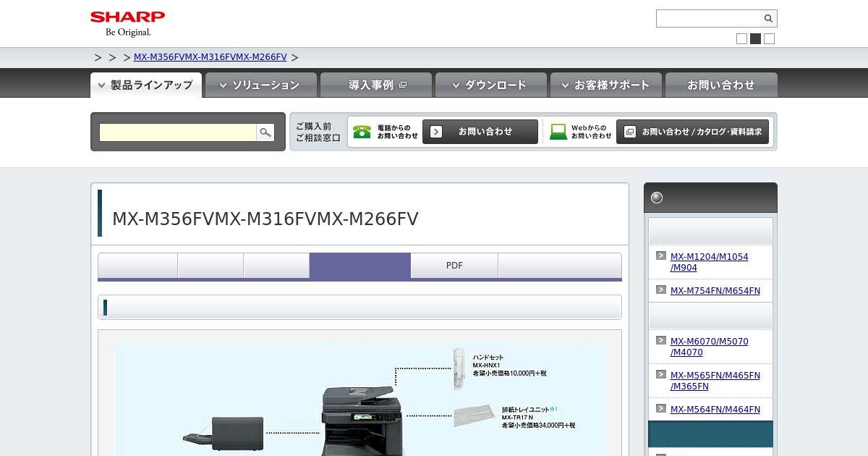Open the MX-M565FN/M465FN/M365FN sidebar link
This screenshot has width=868, height=456.
coord(715,381)
